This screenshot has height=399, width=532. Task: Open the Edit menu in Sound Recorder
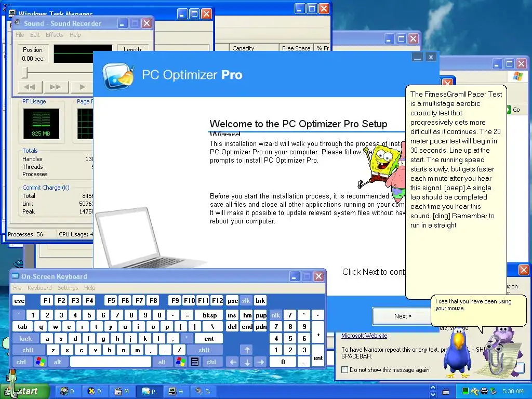click(x=35, y=35)
